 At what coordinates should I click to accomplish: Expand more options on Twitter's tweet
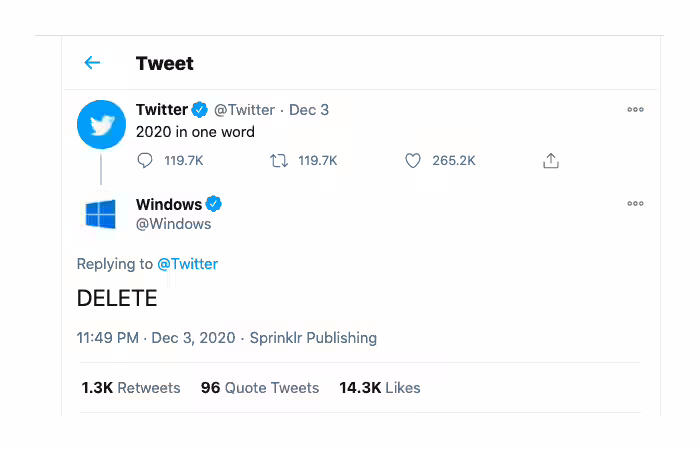tap(635, 109)
